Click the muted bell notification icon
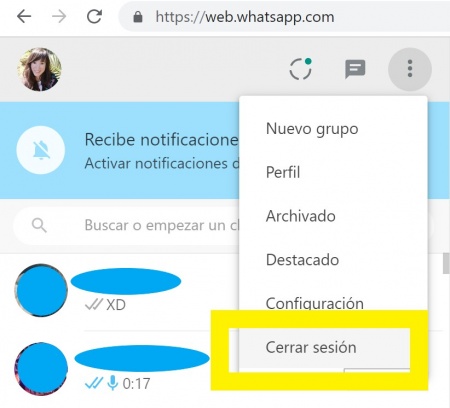Screen dimensions: 450x408 coord(41,150)
